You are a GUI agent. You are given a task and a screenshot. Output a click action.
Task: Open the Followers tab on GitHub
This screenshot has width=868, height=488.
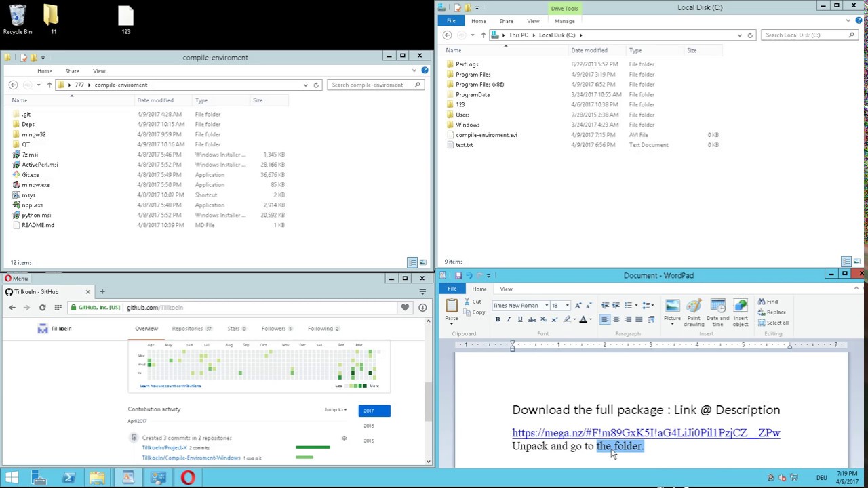[x=277, y=329]
